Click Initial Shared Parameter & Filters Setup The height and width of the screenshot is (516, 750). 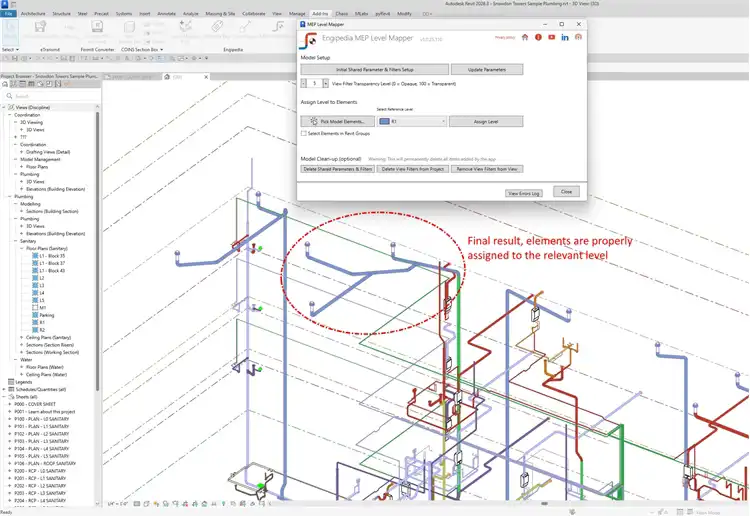(375, 69)
